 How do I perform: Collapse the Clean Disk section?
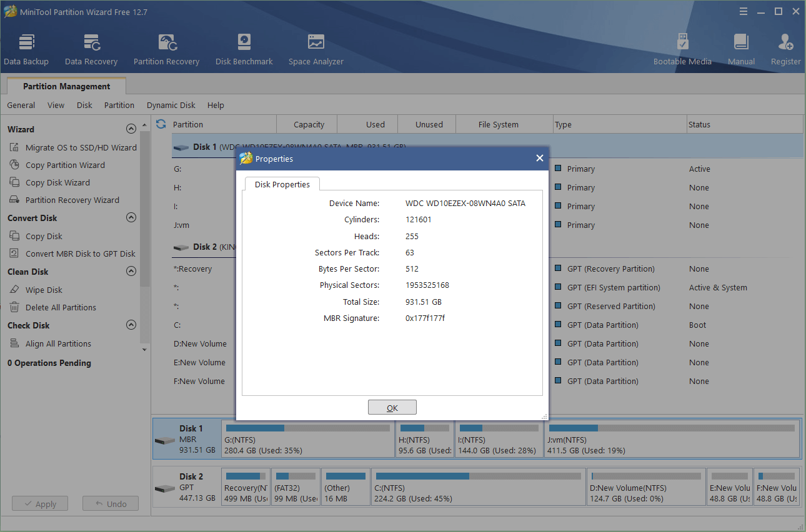coord(131,271)
